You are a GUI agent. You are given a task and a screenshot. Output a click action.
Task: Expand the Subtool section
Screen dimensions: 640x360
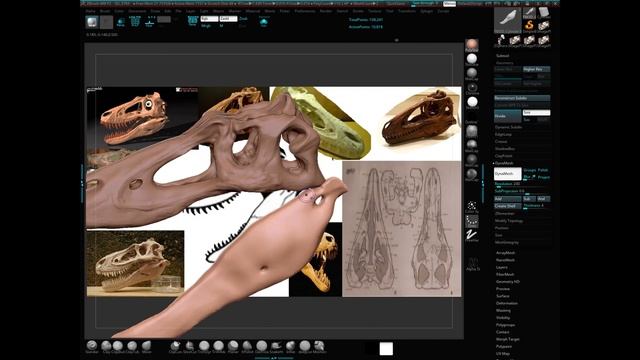click(x=503, y=56)
